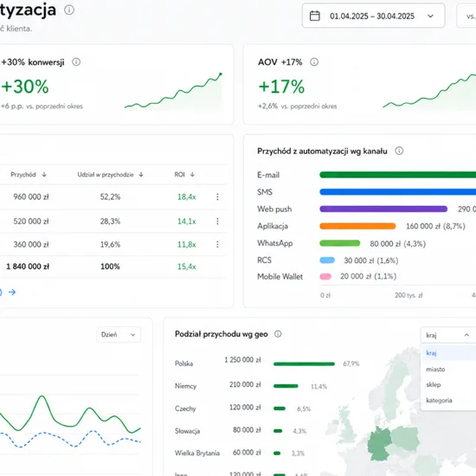
Task: Click the 18,4x ROI value
Action: [186, 197]
